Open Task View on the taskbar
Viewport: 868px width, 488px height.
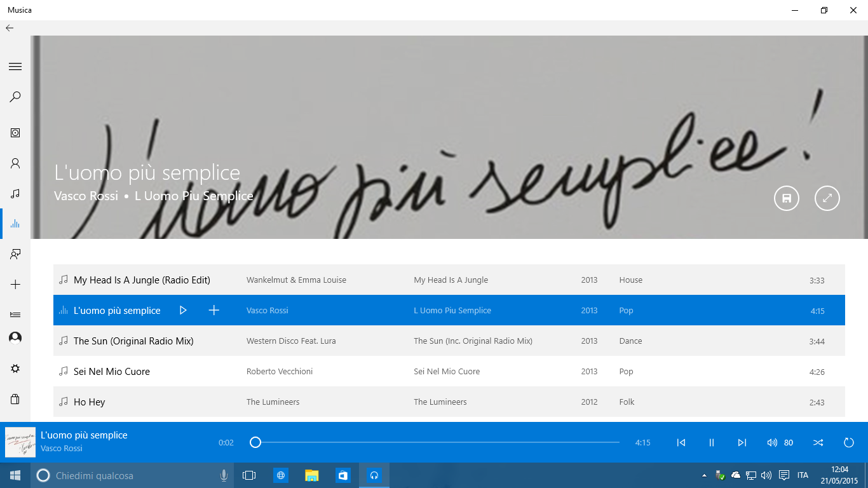[x=249, y=475]
